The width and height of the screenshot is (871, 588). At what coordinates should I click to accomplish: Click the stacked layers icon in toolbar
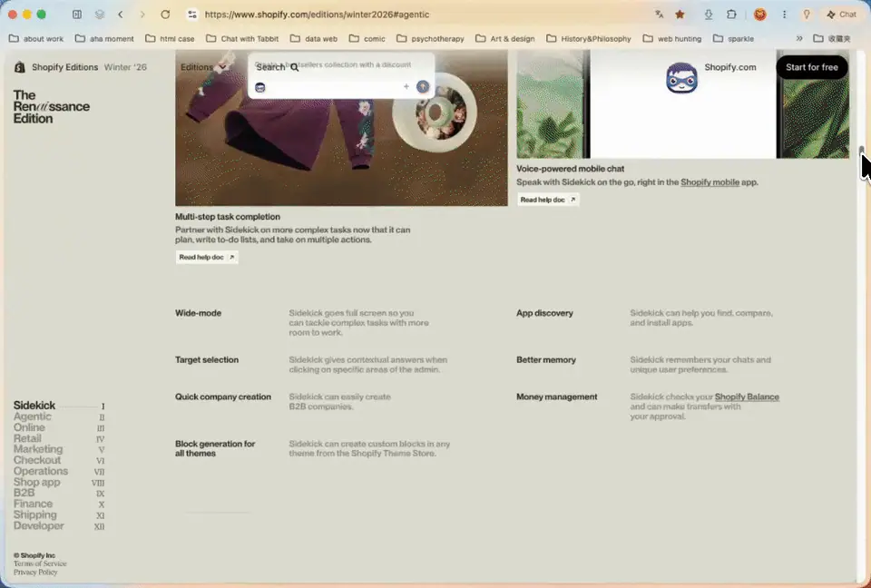(100, 15)
